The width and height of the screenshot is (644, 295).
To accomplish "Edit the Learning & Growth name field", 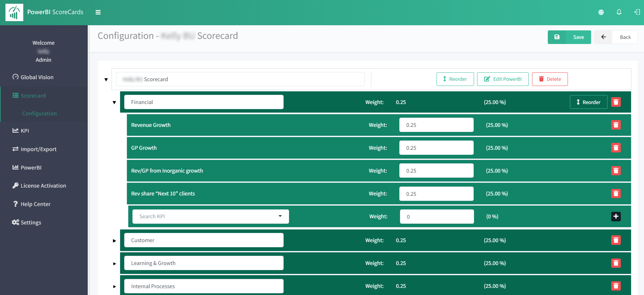I will pyautogui.click(x=204, y=263).
